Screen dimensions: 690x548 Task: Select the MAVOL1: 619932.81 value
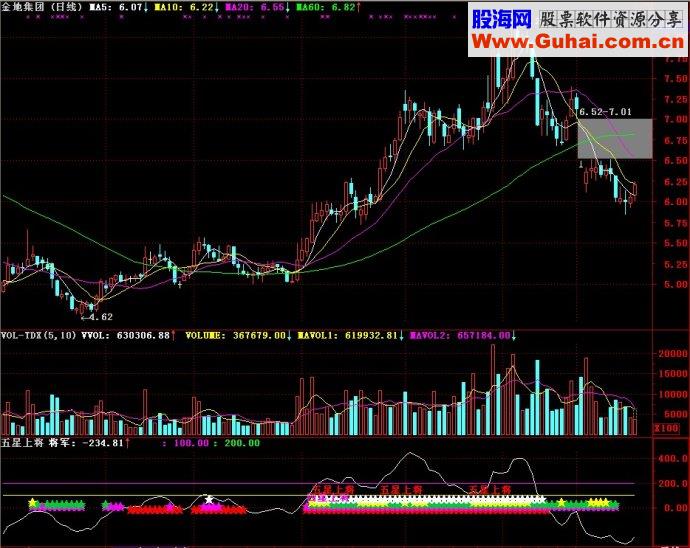tap(348, 335)
